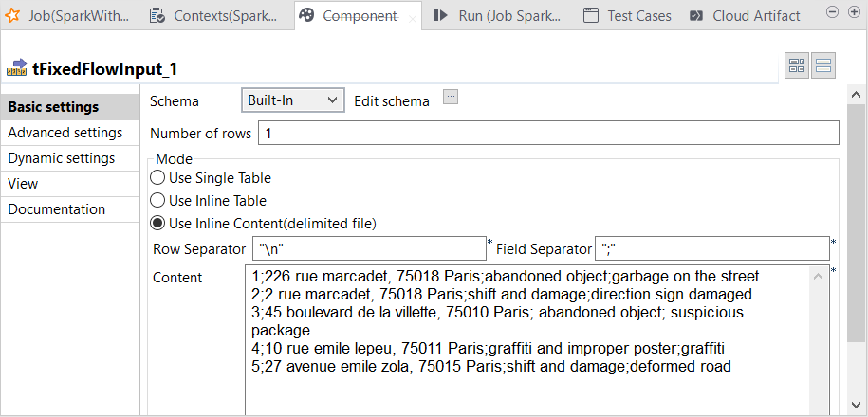
Task: Switch to the Test Cases tab
Action: tap(627, 15)
